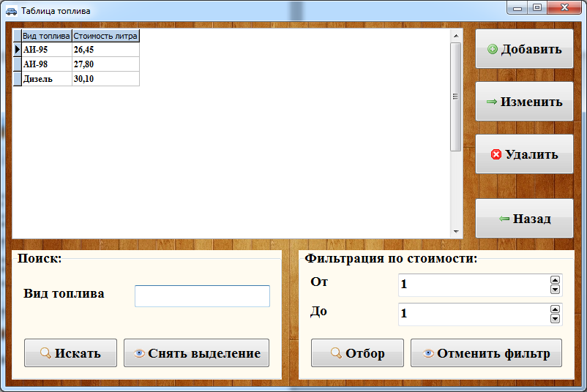The width and height of the screenshot is (587, 392).
Task: Click the Снять выделение button
Action: [197, 353]
